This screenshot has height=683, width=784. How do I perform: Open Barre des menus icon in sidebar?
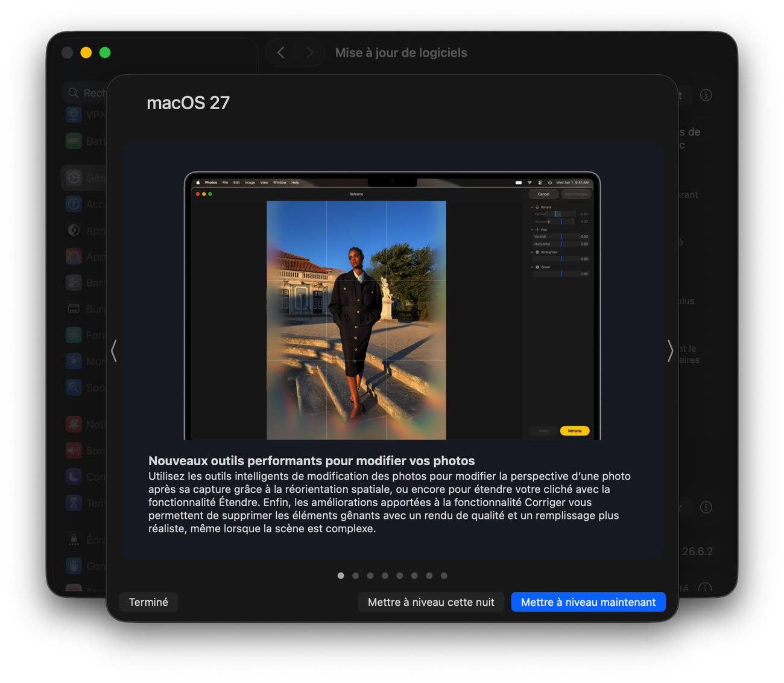click(74, 283)
